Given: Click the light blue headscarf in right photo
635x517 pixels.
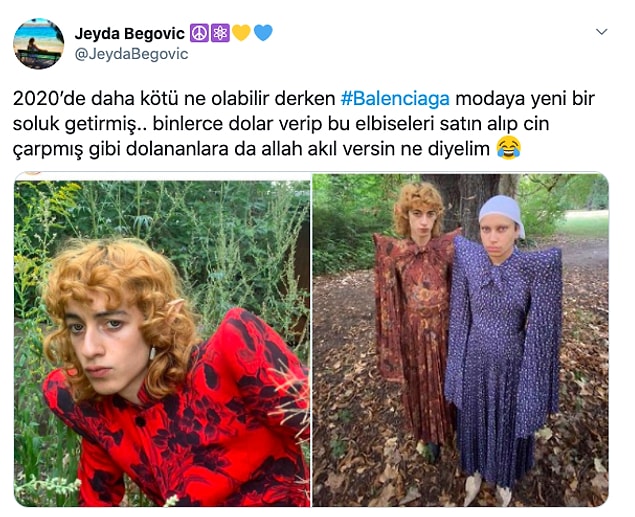Looking at the screenshot, I should (502, 211).
